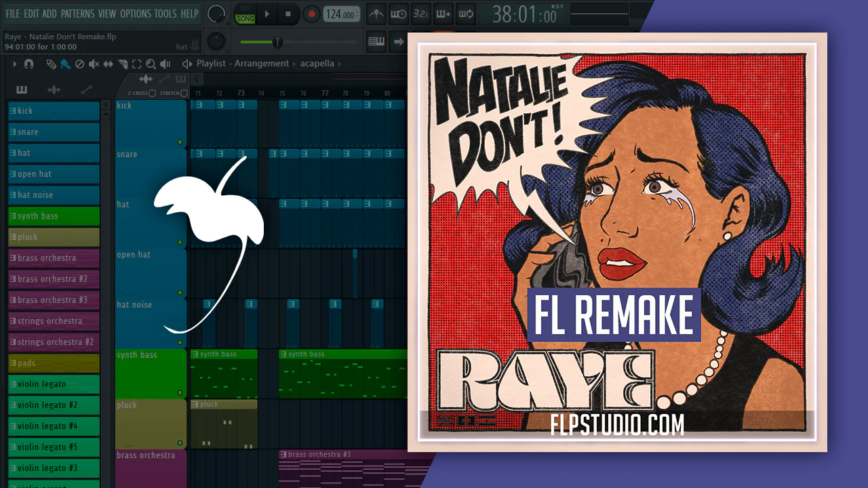
Task: Select the Paint brush tool
Action: pos(65,64)
